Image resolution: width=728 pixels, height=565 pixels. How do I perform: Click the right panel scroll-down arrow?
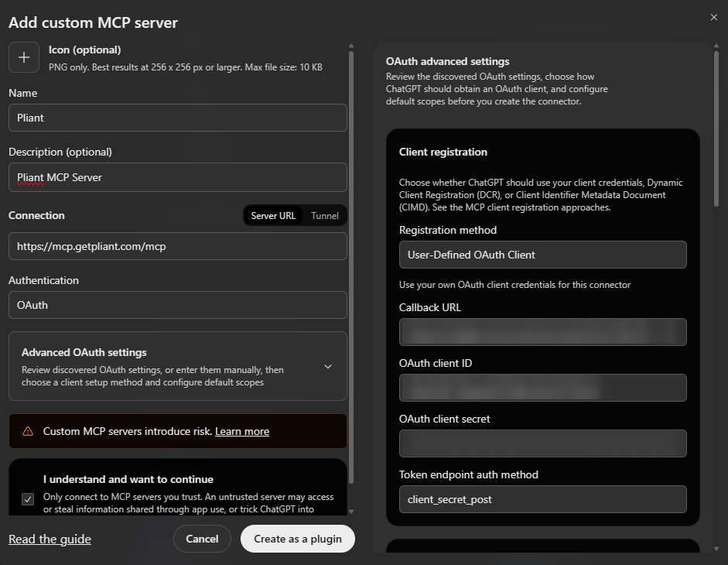pos(716,549)
